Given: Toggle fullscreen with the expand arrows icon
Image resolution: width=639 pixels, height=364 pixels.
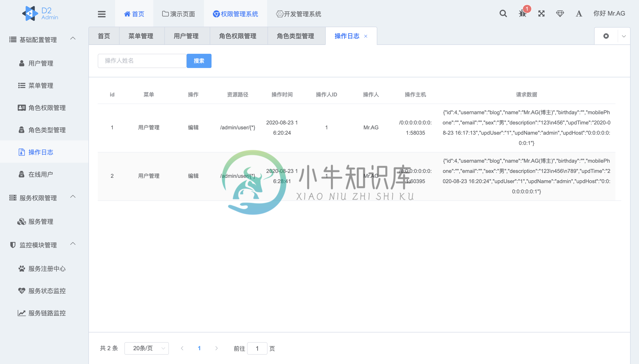Looking at the screenshot, I should click(541, 14).
